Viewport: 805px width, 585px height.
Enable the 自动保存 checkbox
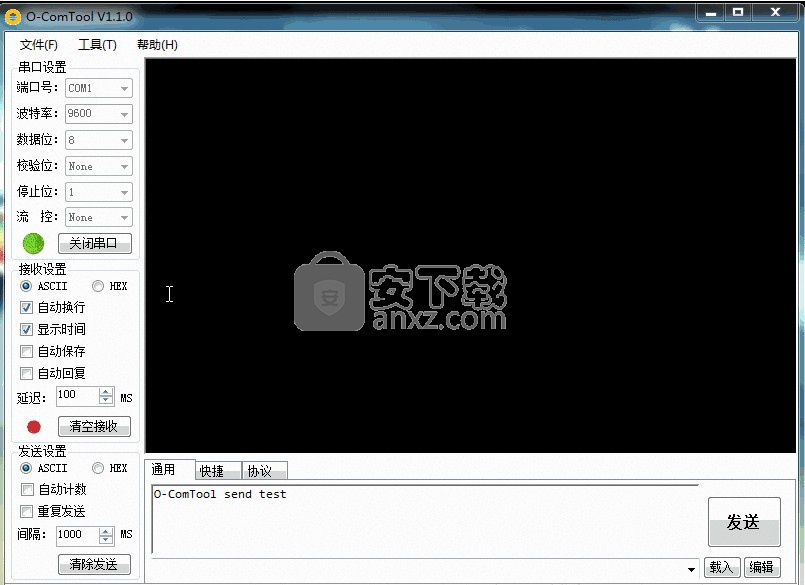pos(26,352)
